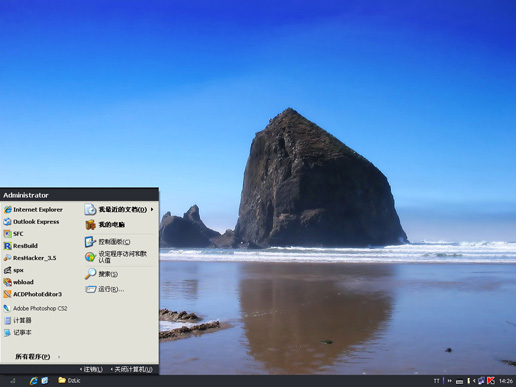This screenshot has width=516, height=387.
Task: Open 搜索 Search from start menu
Action: pos(101,274)
